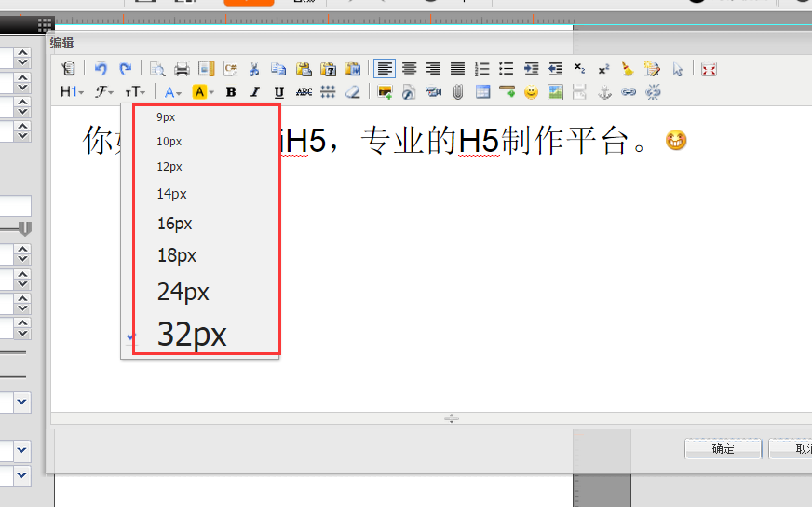
Task: Apply quick format
Action: tap(652, 68)
